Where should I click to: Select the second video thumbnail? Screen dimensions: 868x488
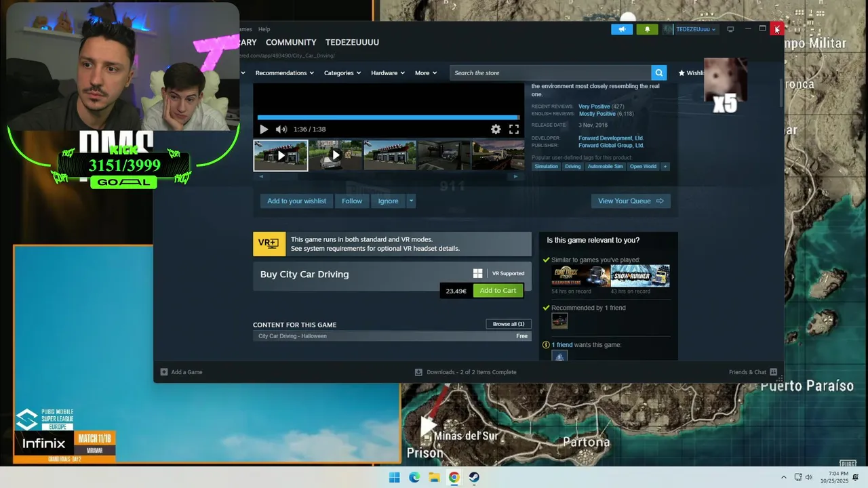(x=335, y=155)
